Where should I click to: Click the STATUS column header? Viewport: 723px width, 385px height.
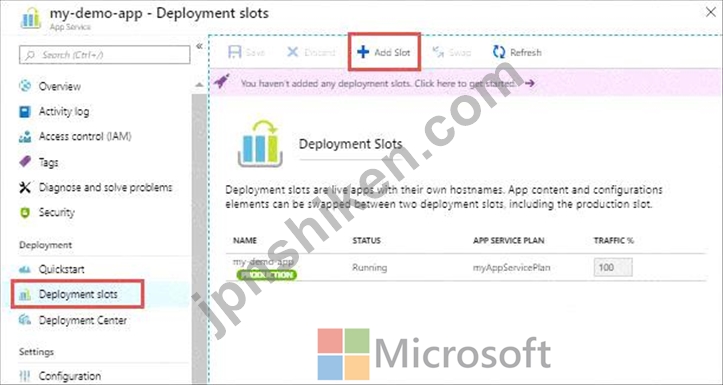click(x=367, y=241)
